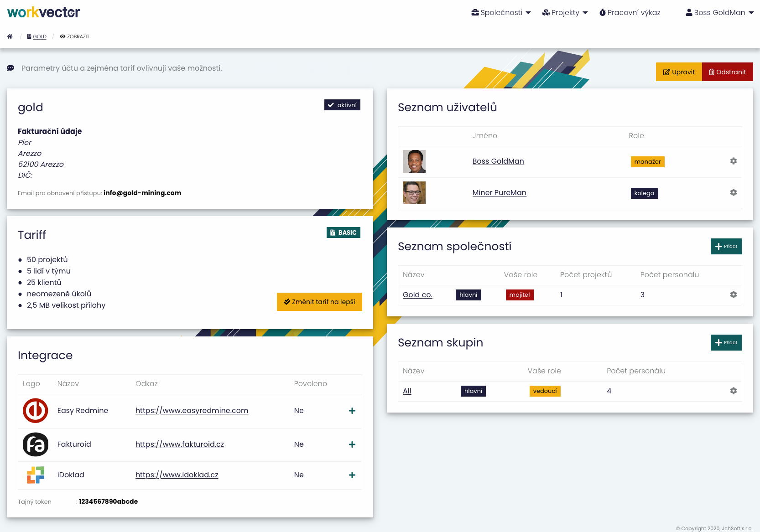Image resolution: width=760 pixels, height=532 pixels.
Task: Add a company with Přidat button
Action: pyautogui.click(x=726, y=247)
